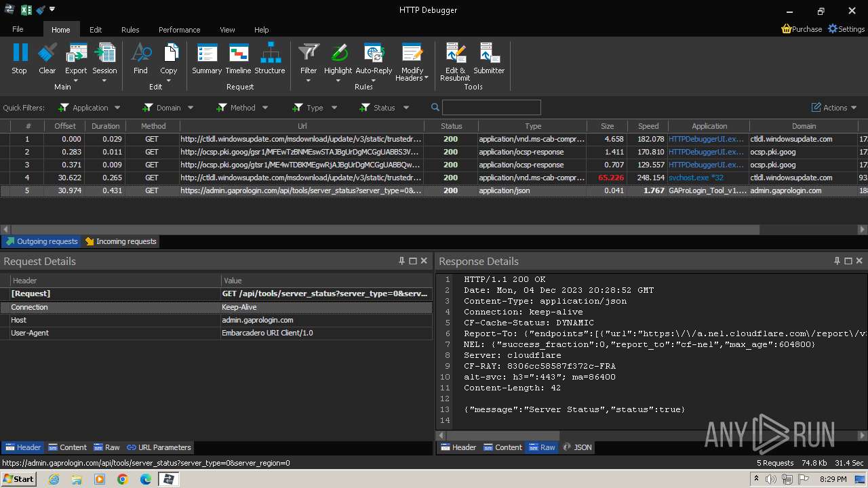This screenshot has width=868, height=488.
Task: Pin the Response Details panel
Action: coord(837,261)
